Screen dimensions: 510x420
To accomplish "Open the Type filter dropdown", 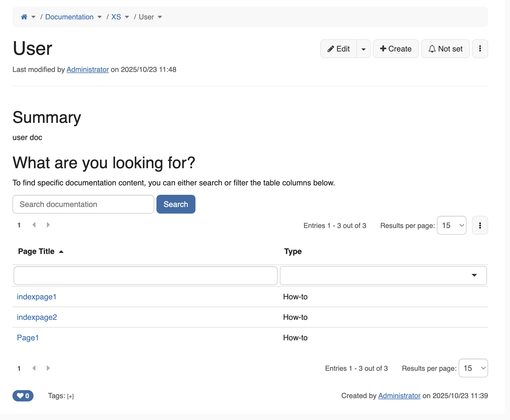I will [x=383, y=275].
